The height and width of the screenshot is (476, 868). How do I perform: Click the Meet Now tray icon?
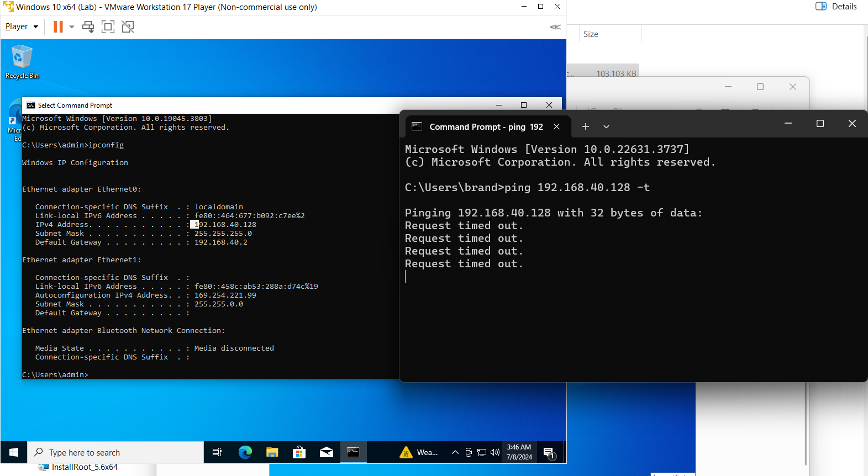(x=468, y=452)
